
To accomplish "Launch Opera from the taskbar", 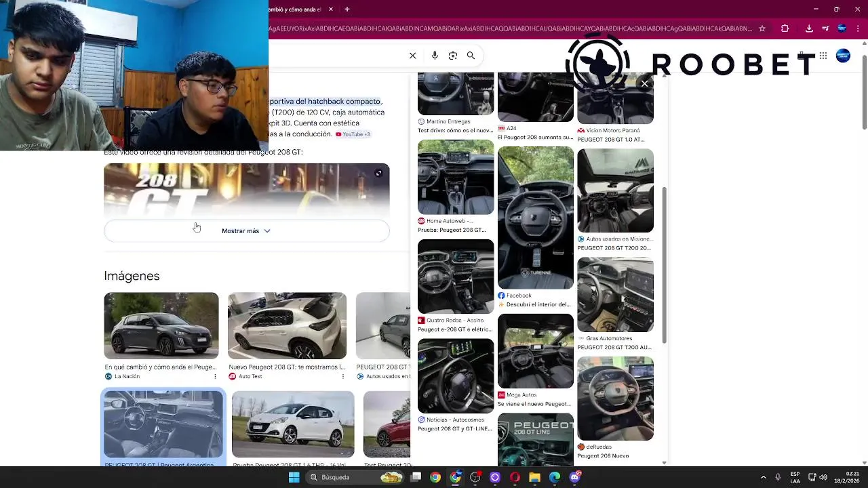I will click(515, 477).
